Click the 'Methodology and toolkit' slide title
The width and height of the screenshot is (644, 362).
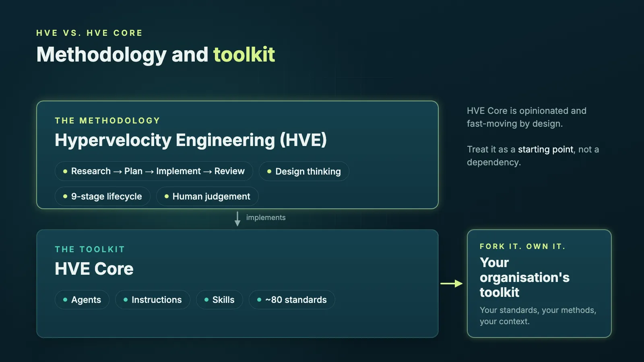156,55
